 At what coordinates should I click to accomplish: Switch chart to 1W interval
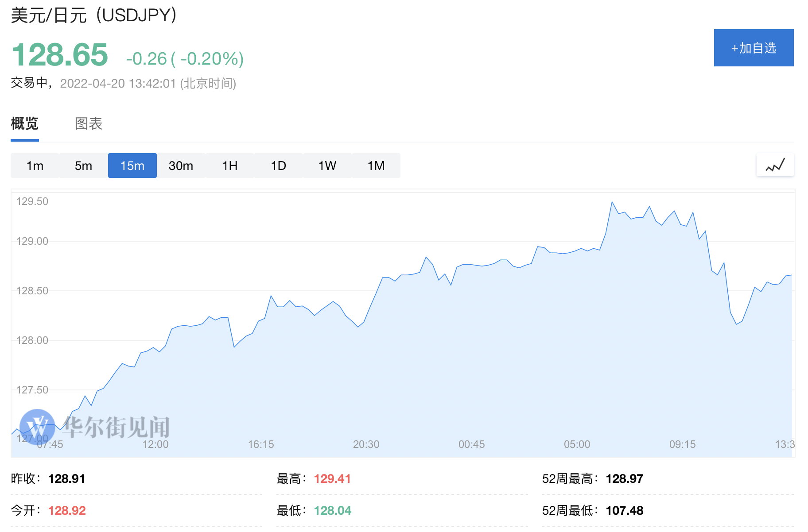(x=327, y=166)
